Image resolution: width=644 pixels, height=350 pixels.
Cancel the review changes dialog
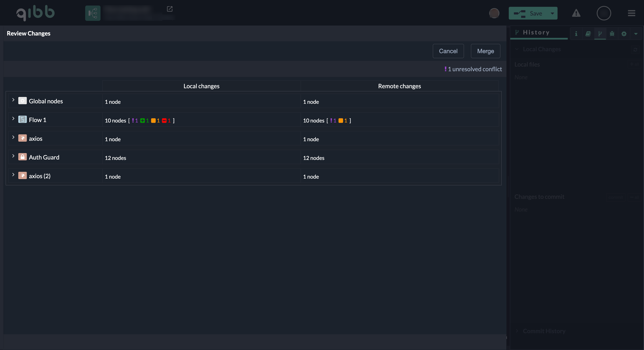448,51
